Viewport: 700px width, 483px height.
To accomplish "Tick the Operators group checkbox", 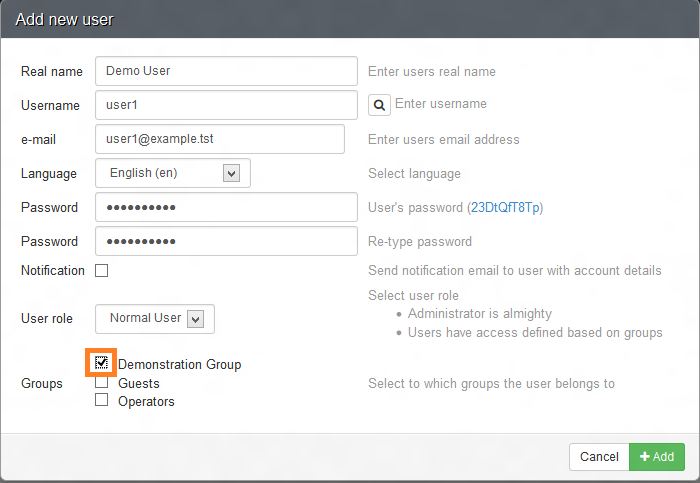I will point(101,400).
